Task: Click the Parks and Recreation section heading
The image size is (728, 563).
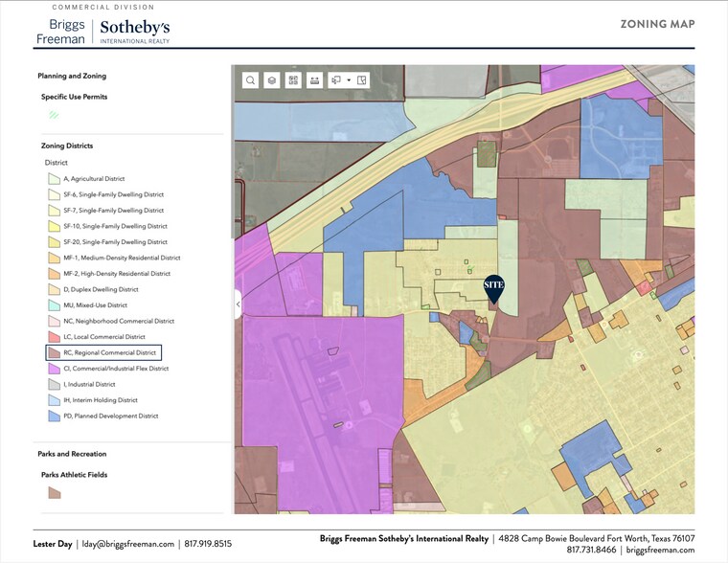Action: (x=72, y=454)
